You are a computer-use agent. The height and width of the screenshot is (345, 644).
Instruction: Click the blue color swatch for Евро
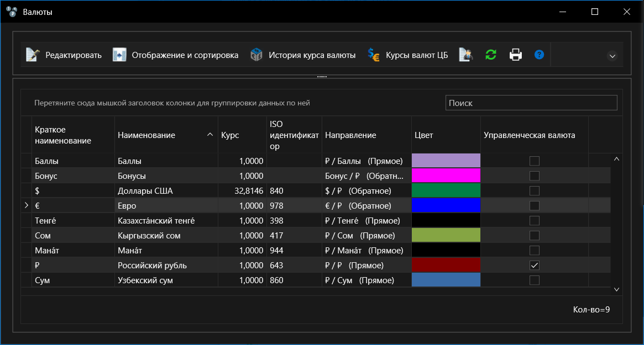[446, 205]
